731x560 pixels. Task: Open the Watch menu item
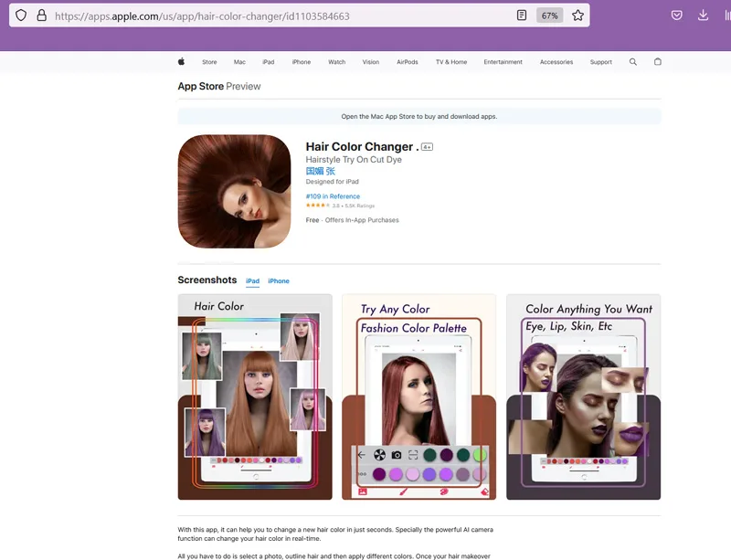336,62
